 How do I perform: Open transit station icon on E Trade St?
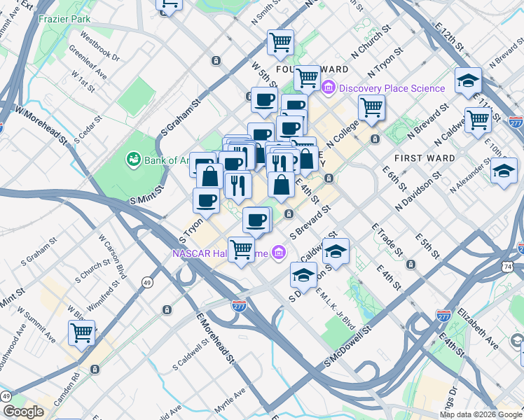pyautogui.click(x=411, y=265)
